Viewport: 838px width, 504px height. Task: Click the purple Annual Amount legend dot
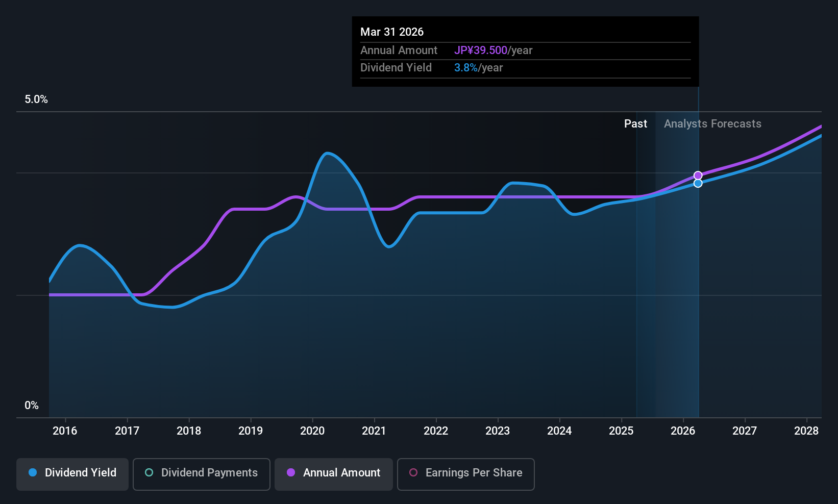(291, 472)
